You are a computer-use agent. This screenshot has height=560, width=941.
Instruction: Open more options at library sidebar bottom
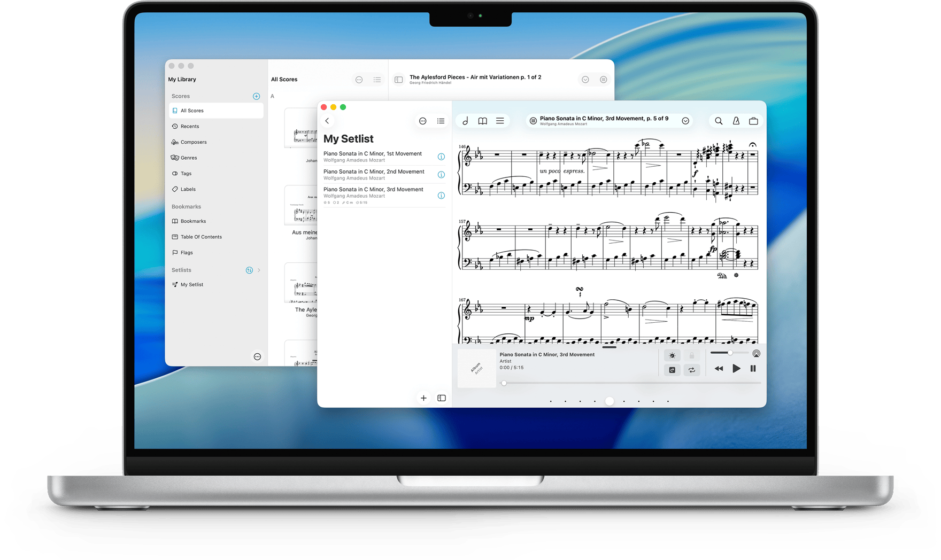click(257, 357)
